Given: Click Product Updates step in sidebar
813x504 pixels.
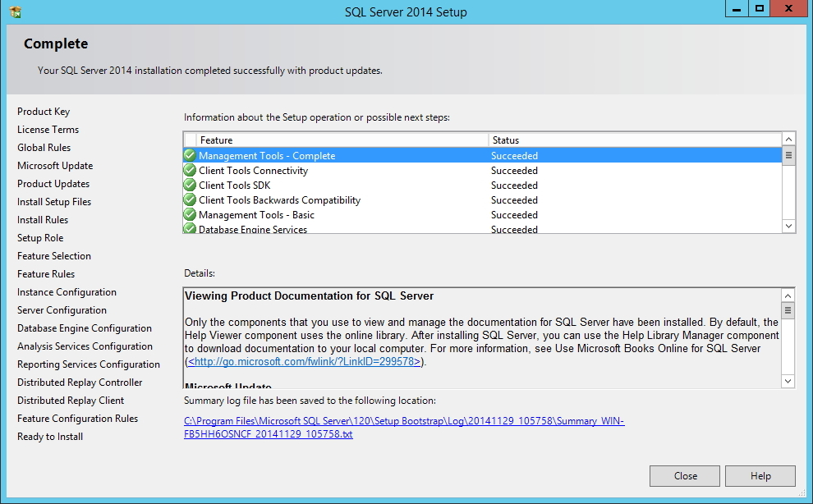Looking at the screenshot, I should click(53, 184).
